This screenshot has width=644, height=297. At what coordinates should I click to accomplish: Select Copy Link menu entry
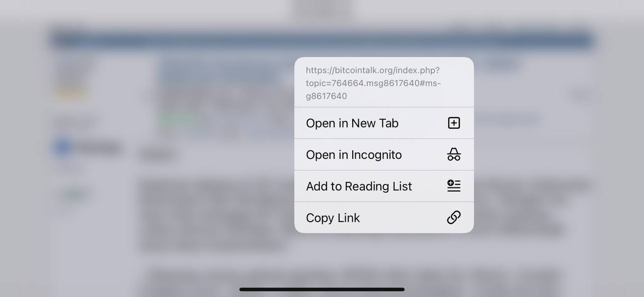click(x=384, y=218)
